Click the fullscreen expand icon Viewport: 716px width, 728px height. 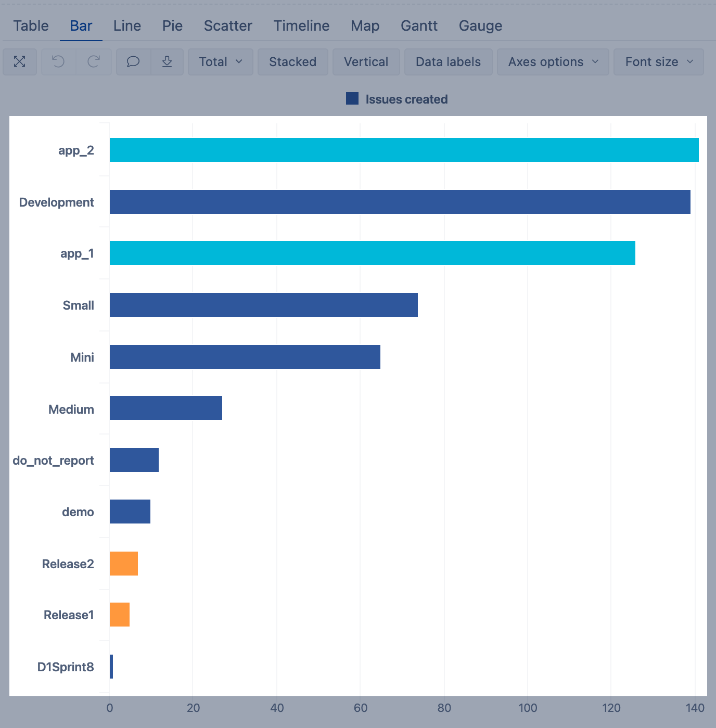click(x=20, y=62)
